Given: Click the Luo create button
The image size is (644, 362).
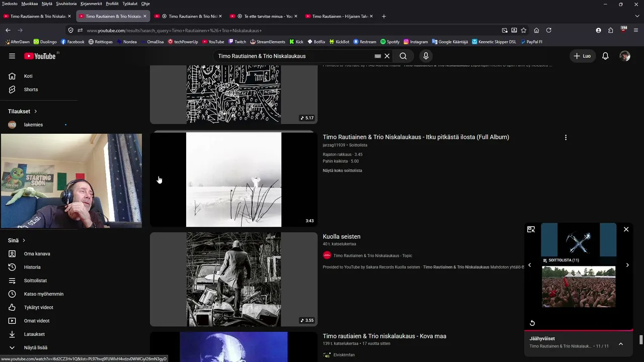Looking at the screenshot, I should pyautogui.click(x=582, y=56).
